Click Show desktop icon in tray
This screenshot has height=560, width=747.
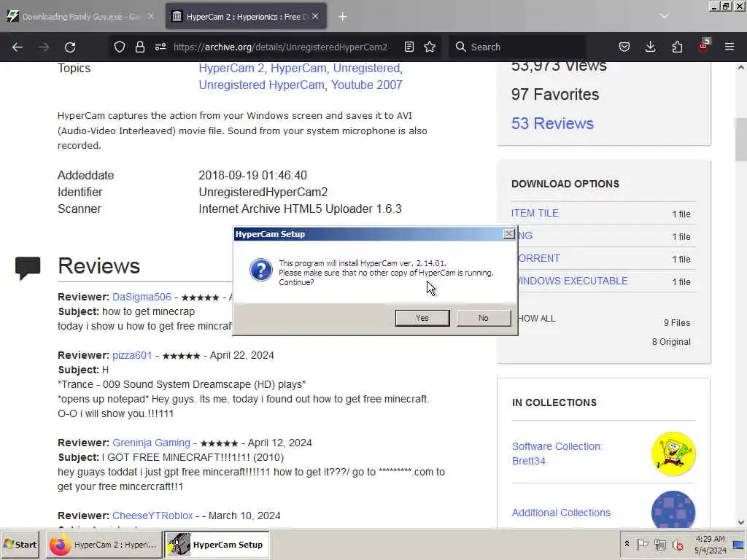[x=739, y=545]
